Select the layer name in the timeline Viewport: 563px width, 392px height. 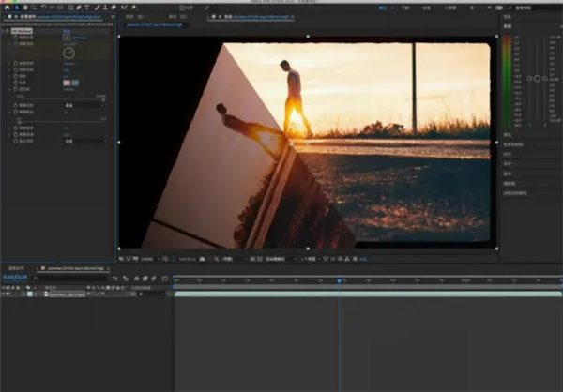click(x=68, y=294)
